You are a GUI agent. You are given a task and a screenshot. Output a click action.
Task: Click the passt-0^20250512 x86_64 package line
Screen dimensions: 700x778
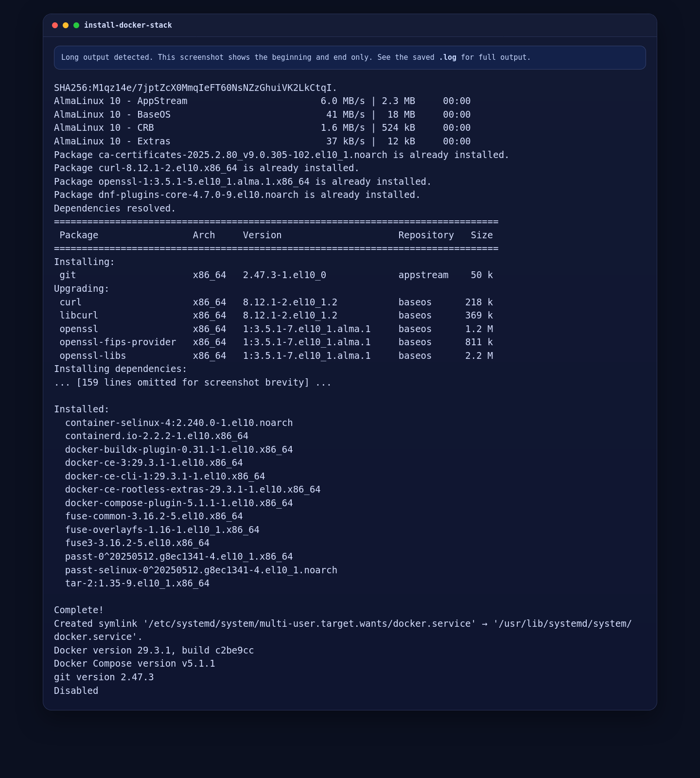179,557
